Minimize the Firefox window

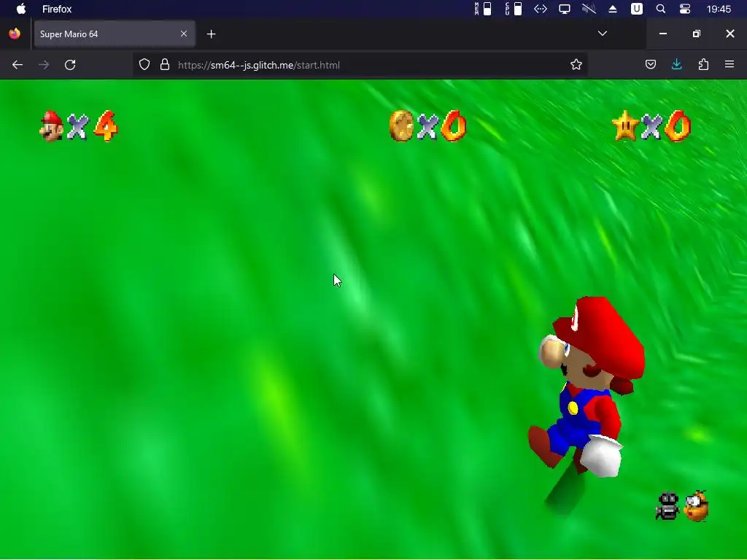click(662, 34)
